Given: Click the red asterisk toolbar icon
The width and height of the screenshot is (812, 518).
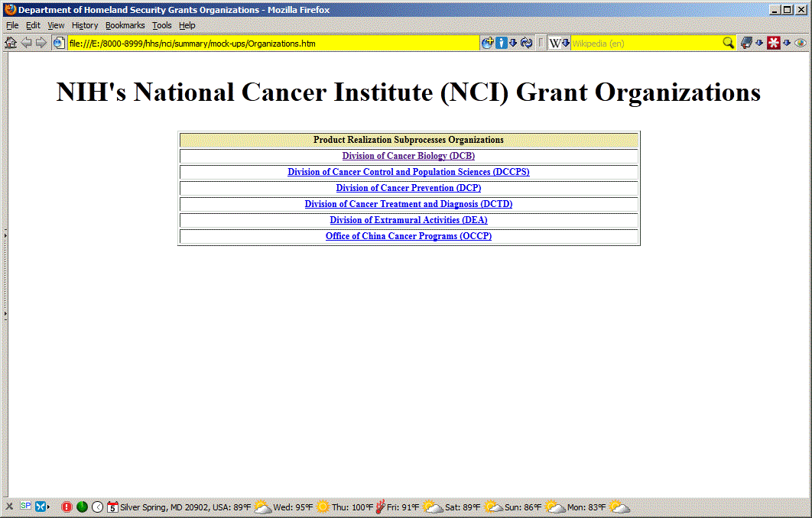Looking at the screenshot, I should 774,43.
